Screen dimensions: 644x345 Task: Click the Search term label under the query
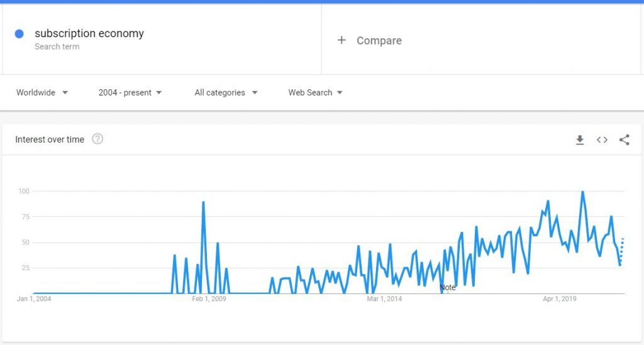[x=57, y=47]
